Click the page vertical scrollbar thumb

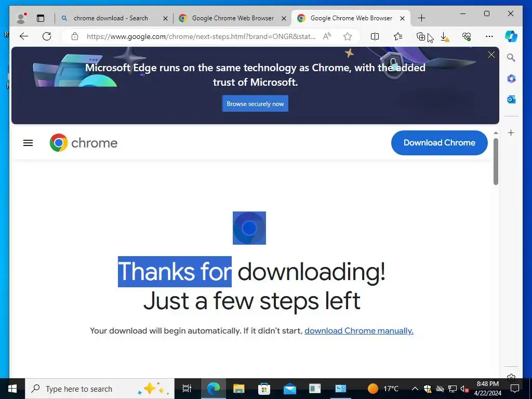click(x=496, y=162)
